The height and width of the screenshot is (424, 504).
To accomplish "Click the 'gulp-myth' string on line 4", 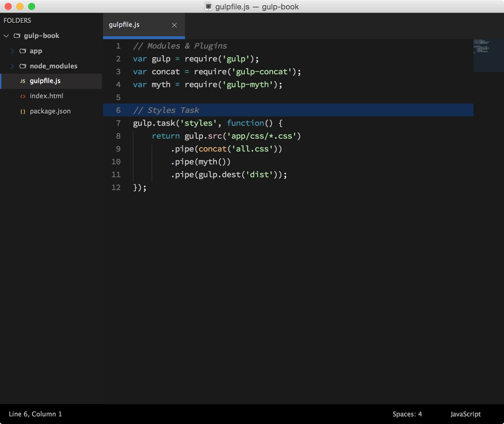I will [248, 85].
